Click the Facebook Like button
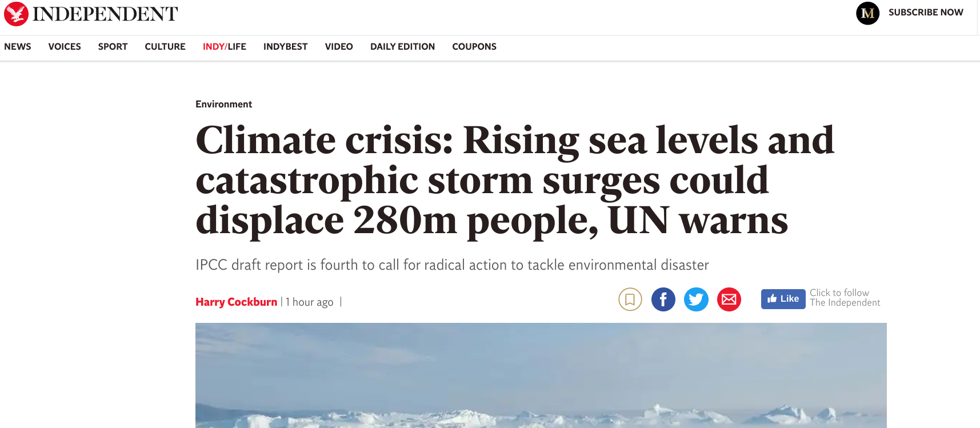 (783, 299)
